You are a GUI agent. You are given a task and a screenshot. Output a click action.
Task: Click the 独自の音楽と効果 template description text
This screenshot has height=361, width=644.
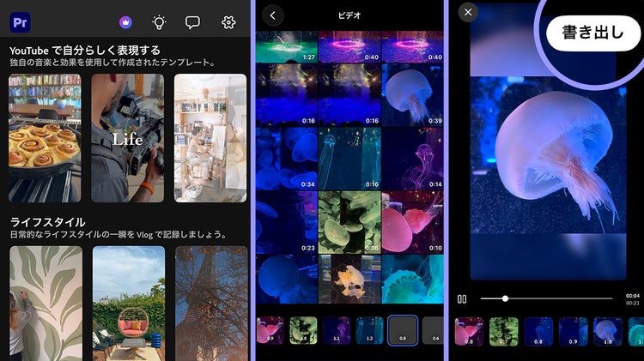112,63
